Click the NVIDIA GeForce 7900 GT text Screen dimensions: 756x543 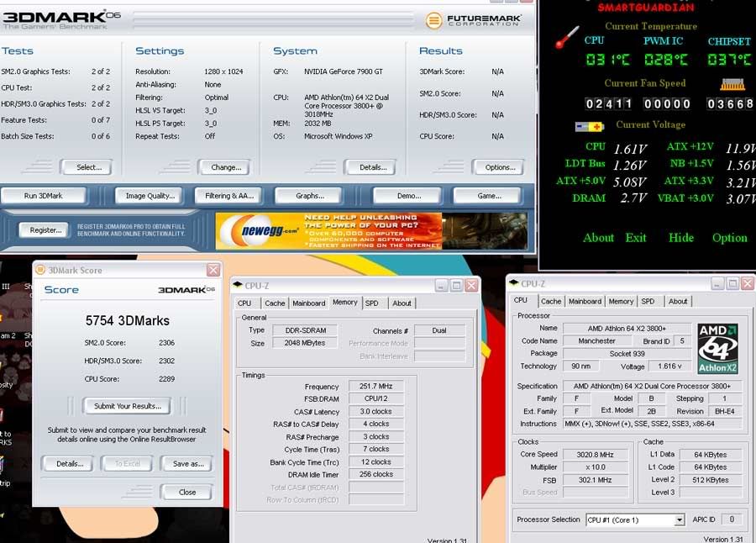click(344, 71)
